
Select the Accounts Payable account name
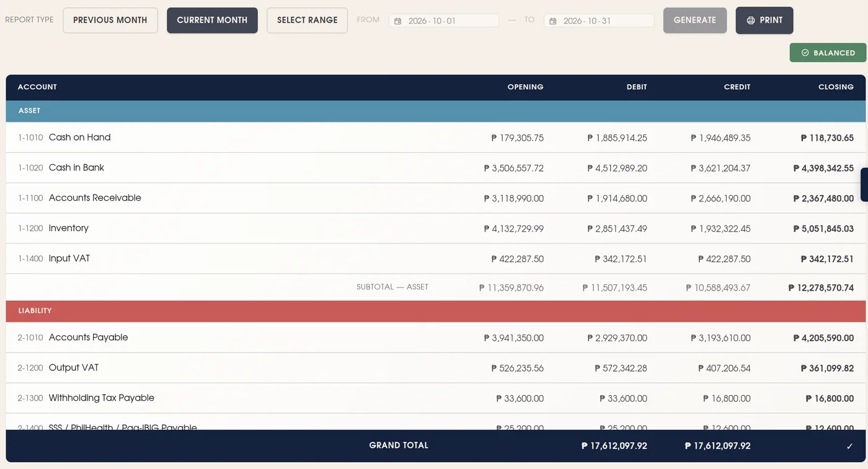tap(89, 338)
